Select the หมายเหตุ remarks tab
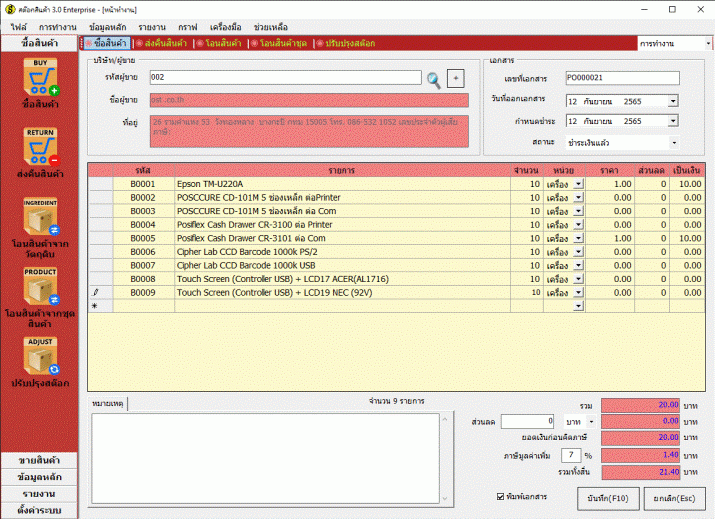 (108, 404)
